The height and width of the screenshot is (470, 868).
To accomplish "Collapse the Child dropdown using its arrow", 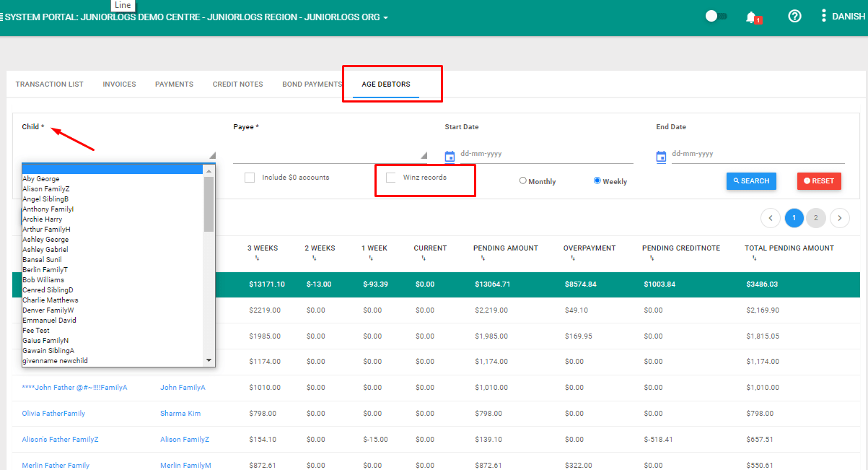I will coord(212,155).
